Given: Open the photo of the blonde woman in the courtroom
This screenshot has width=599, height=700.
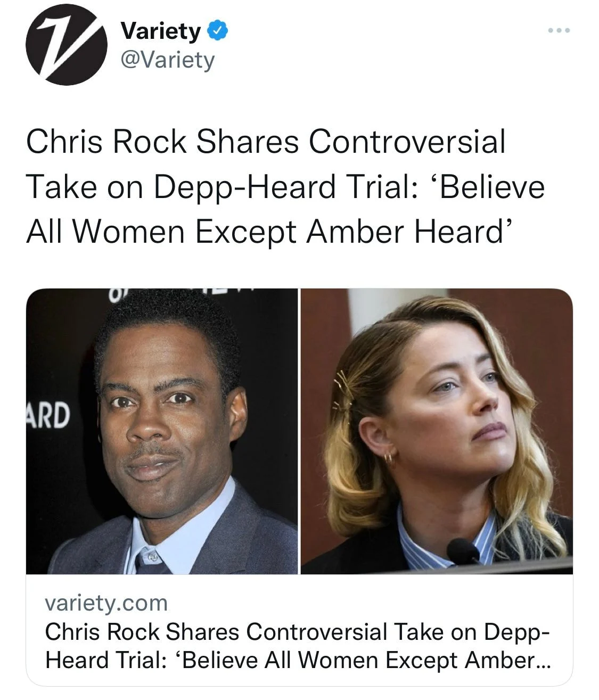Looking at the screenshot, I should 437,431.
